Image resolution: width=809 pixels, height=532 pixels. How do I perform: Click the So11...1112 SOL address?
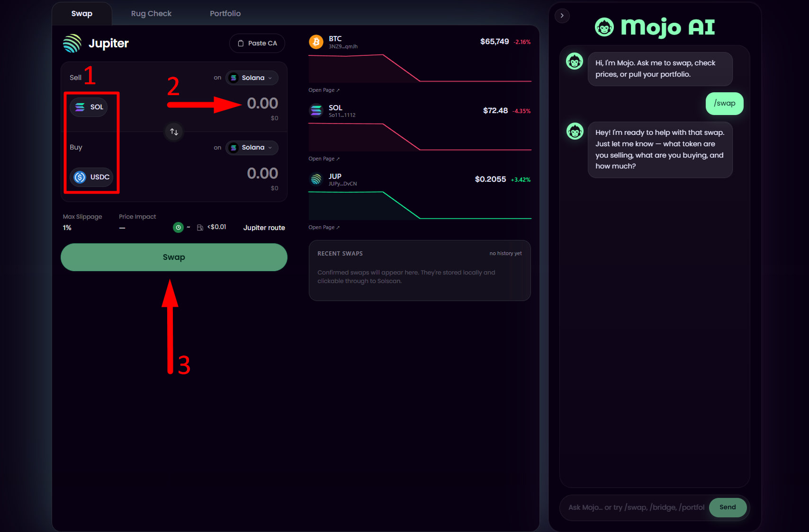[342, 115]
